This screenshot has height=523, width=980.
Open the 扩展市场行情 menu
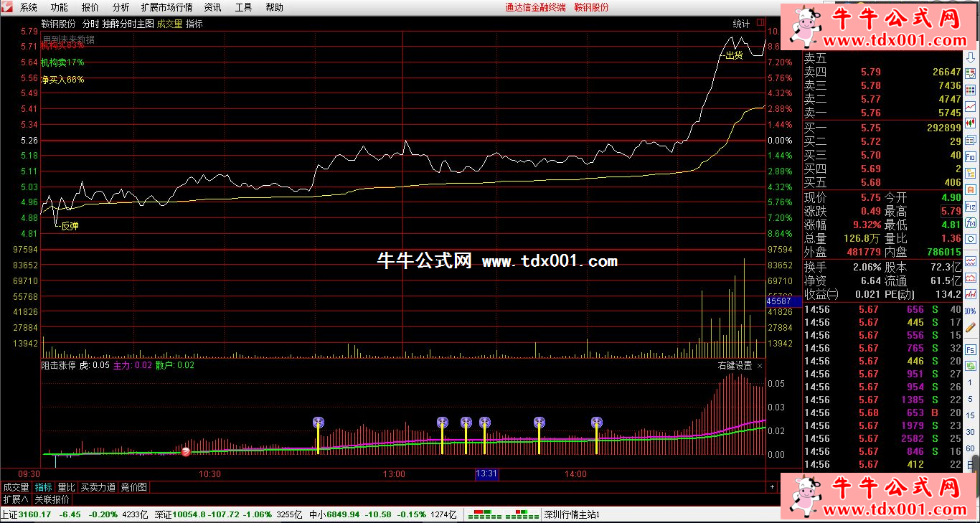(x=166, y=7)
